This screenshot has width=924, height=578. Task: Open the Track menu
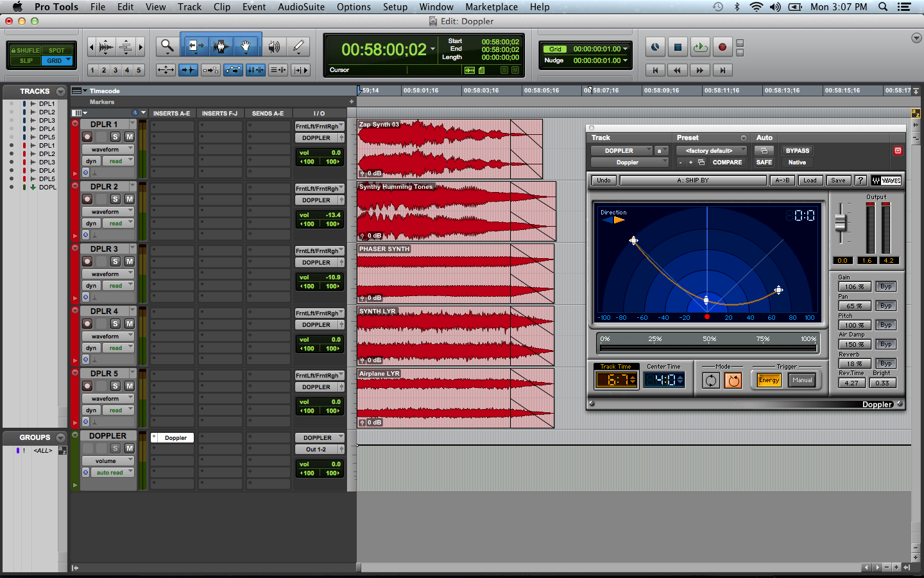189,7
